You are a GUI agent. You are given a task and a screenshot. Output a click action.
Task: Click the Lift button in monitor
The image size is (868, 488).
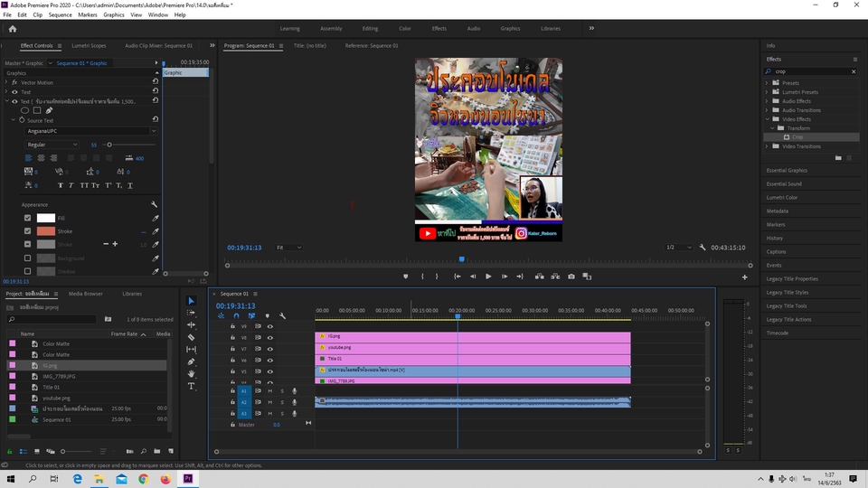pos(539,277)
